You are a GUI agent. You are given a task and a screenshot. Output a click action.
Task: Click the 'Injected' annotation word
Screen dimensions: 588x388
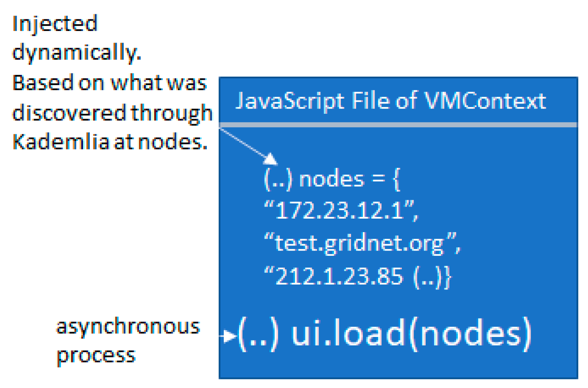54,23
